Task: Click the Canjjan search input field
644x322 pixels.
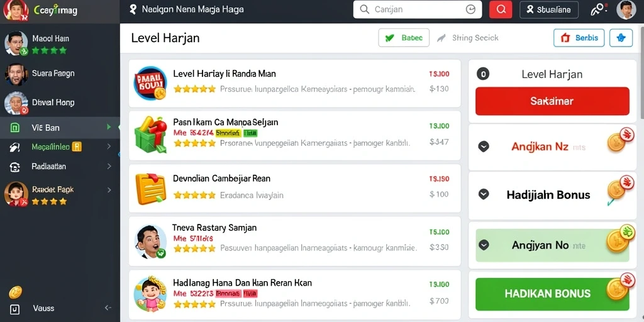Action: click(418, 9)
